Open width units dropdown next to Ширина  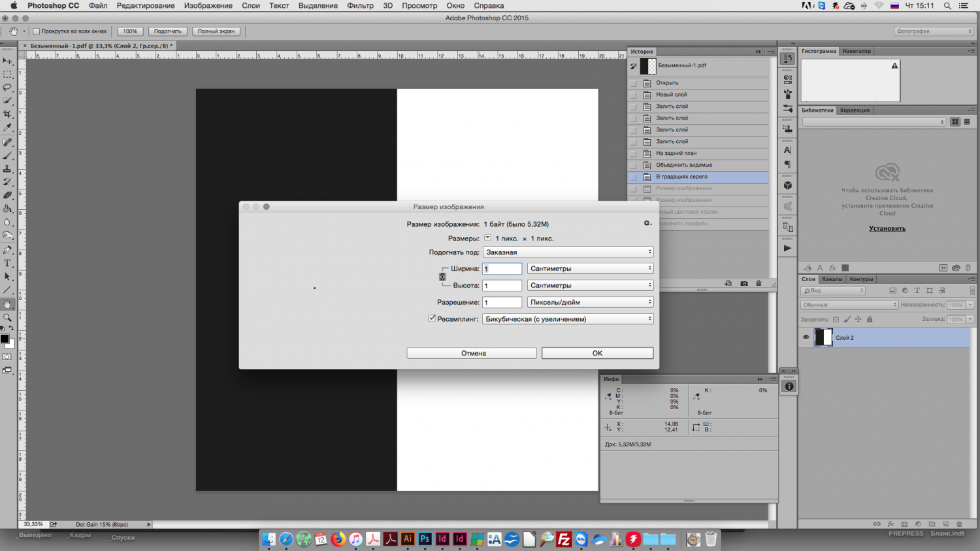click(x=590, y=268)
